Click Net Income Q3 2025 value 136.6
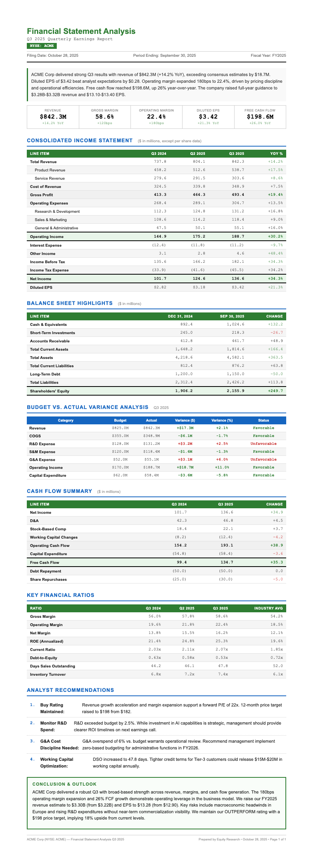 tap(238, 279)
